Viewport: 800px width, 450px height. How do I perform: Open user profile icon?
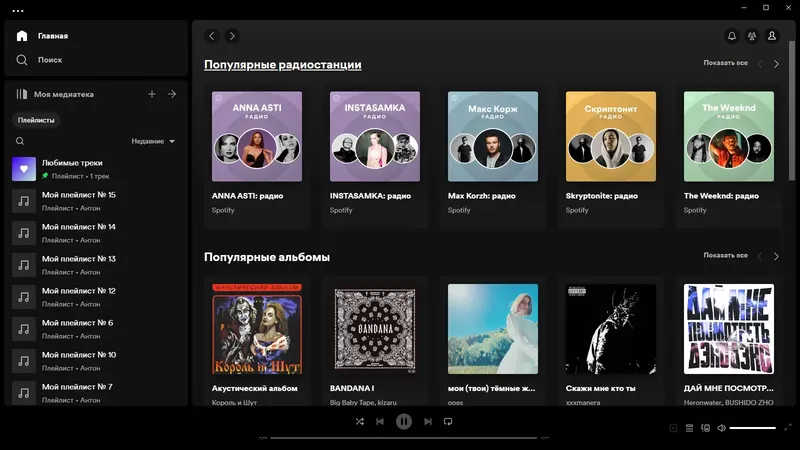772,36
